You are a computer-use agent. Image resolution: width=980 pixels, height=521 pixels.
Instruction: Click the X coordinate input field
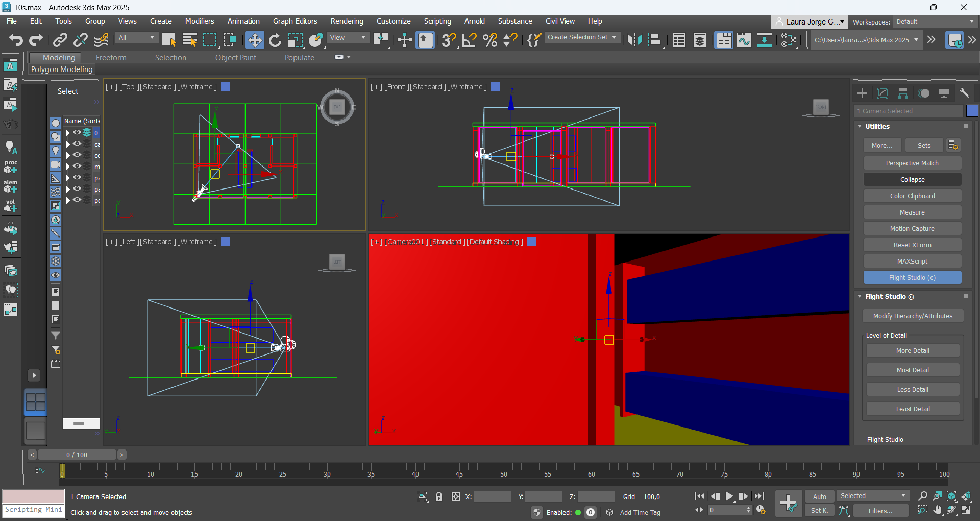[492, 496]
